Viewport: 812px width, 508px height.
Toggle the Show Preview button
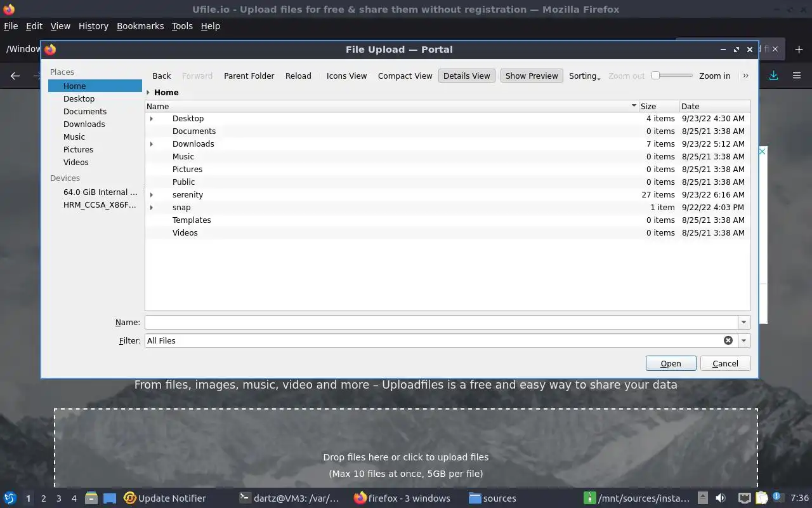click(532, 76)
